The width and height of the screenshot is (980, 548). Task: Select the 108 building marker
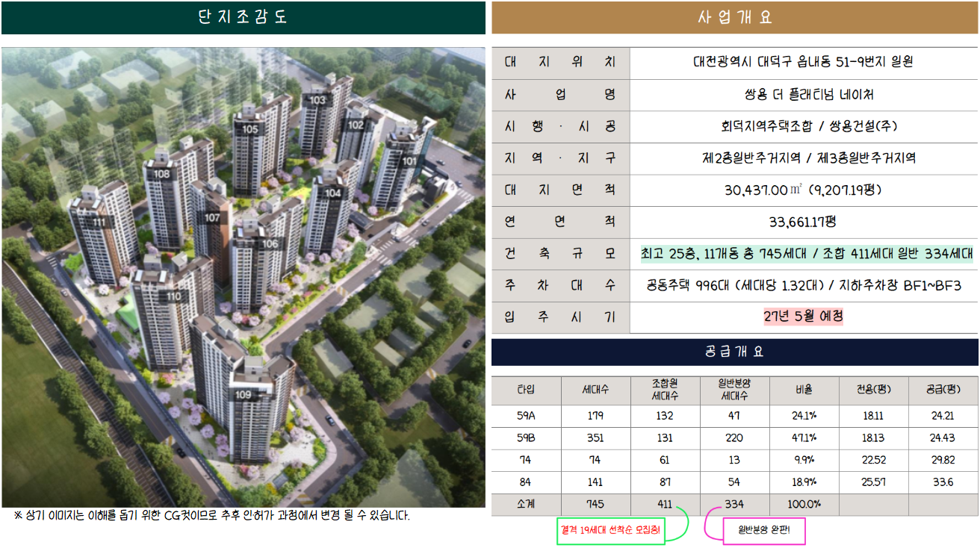pyautogui.click(x=161, y=174)
